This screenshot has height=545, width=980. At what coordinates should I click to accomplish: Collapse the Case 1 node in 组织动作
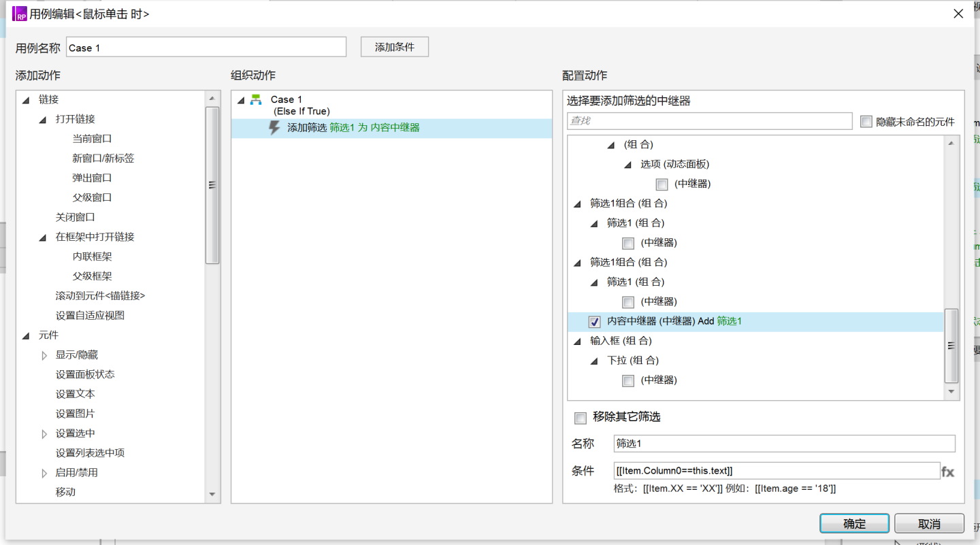click(241, 101)
